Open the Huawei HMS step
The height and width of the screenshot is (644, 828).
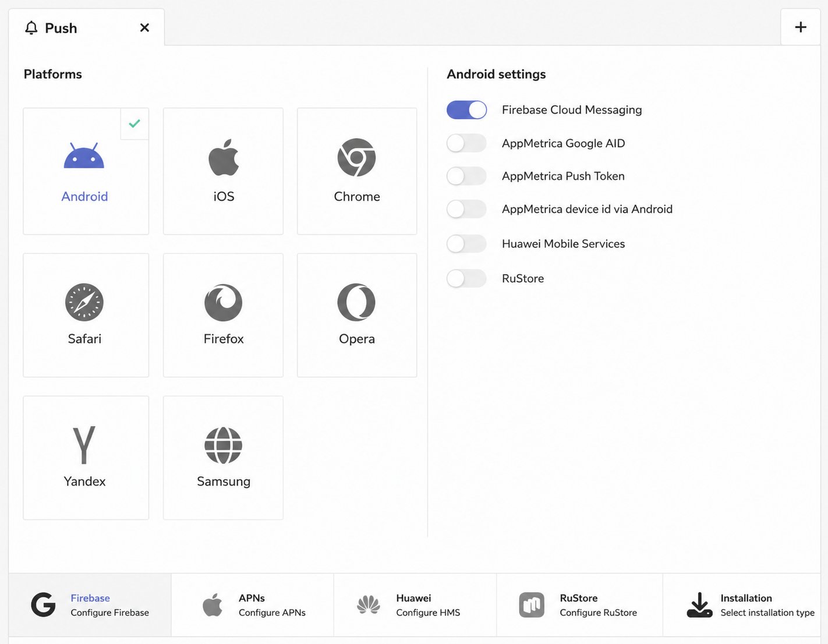[x=415, y=605]
